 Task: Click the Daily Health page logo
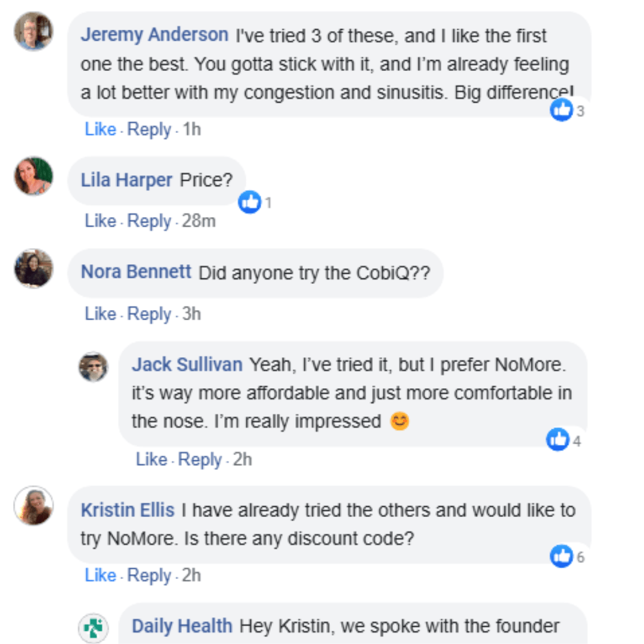[x=94, y=628]
